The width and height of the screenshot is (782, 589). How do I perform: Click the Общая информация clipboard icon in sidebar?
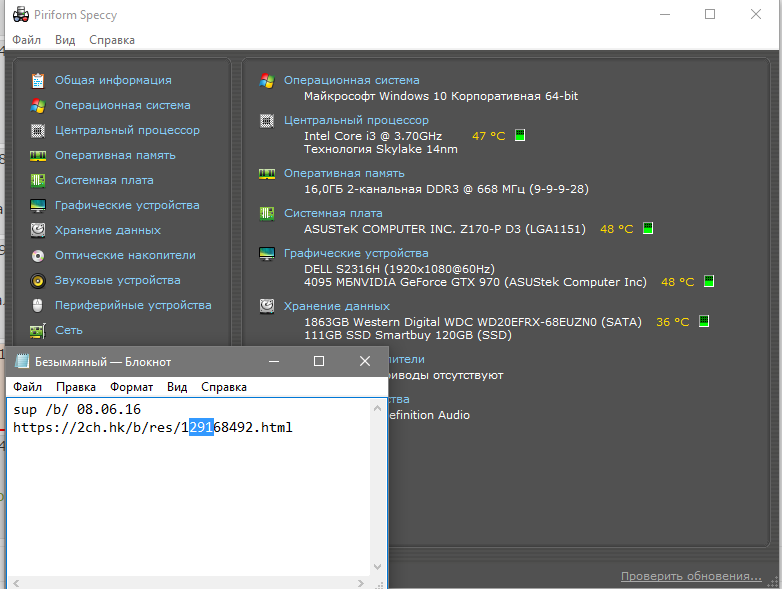pos(38,80)
